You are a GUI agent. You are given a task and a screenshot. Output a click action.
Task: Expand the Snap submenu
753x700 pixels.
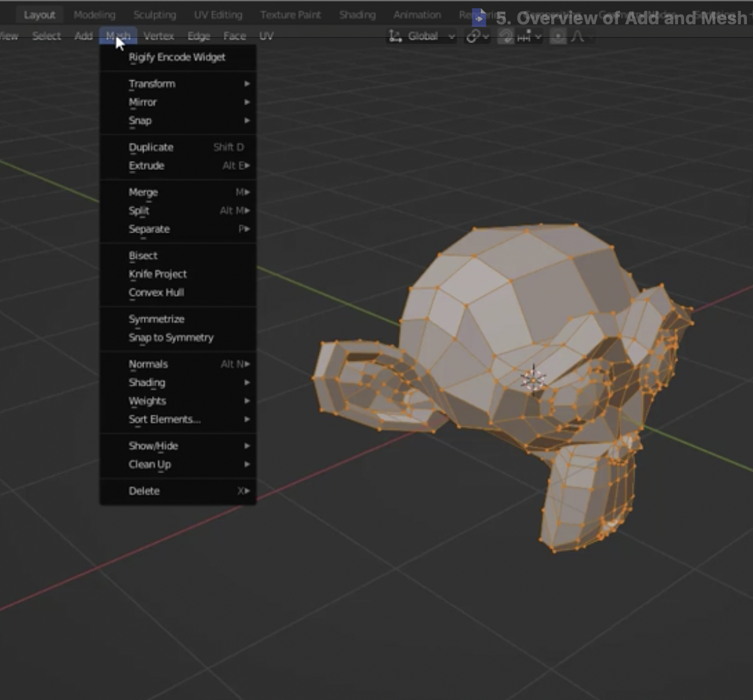(177, 121)
